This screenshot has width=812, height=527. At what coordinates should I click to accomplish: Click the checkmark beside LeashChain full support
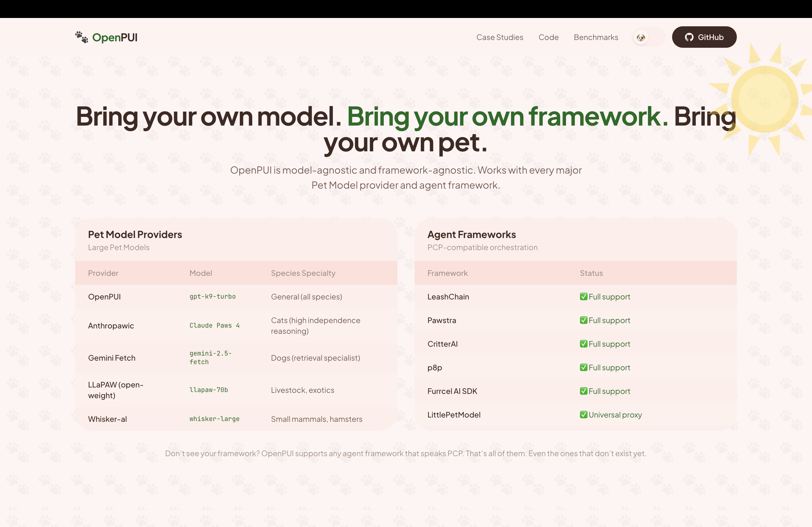[x=584, y=297]
